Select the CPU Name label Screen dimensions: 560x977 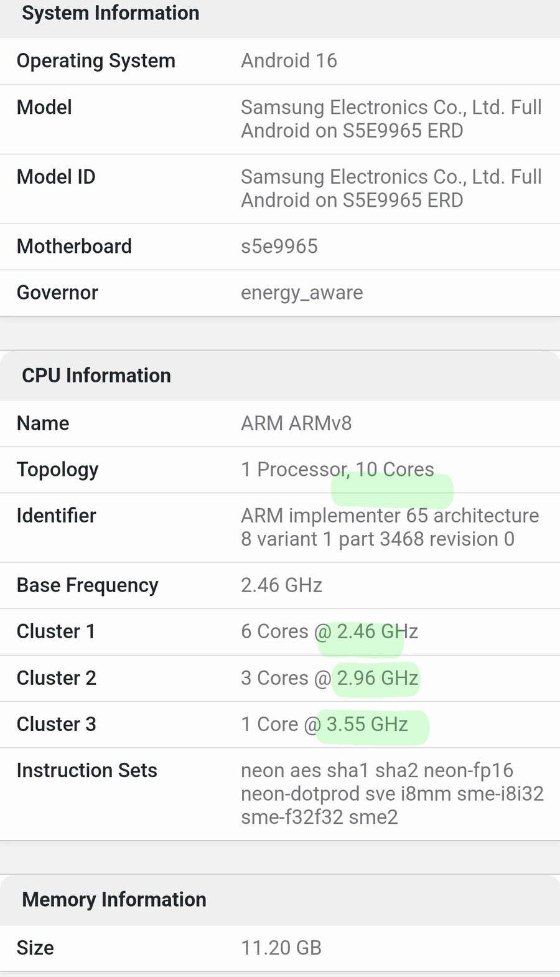tap(43, 423)
